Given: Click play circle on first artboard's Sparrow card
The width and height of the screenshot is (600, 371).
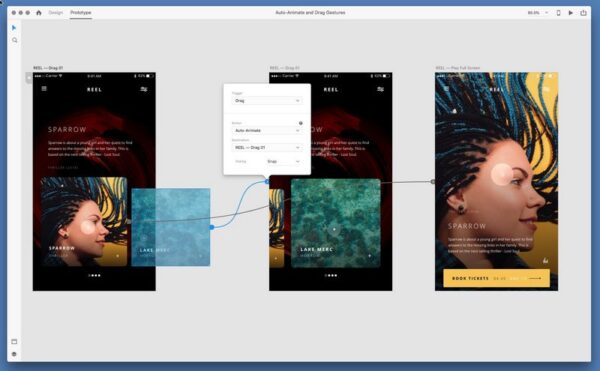Looking at the screenshot, I should tap(88, 227).
